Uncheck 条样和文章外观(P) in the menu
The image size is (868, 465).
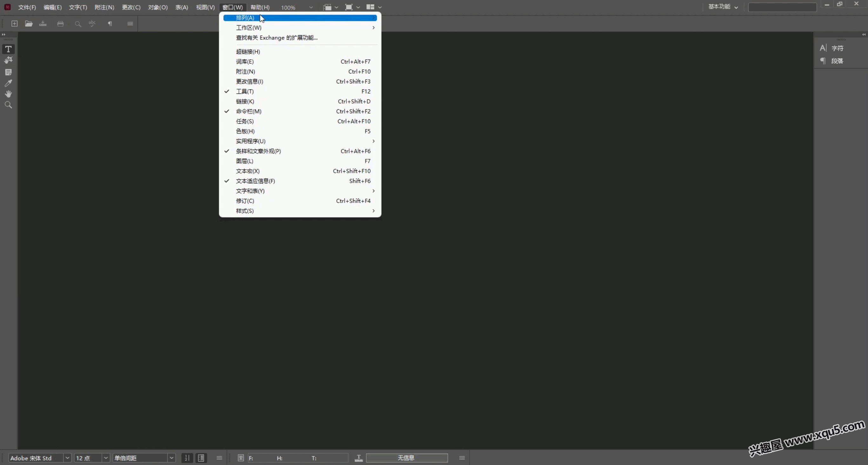pyautogui.click(x=300, y=151)
